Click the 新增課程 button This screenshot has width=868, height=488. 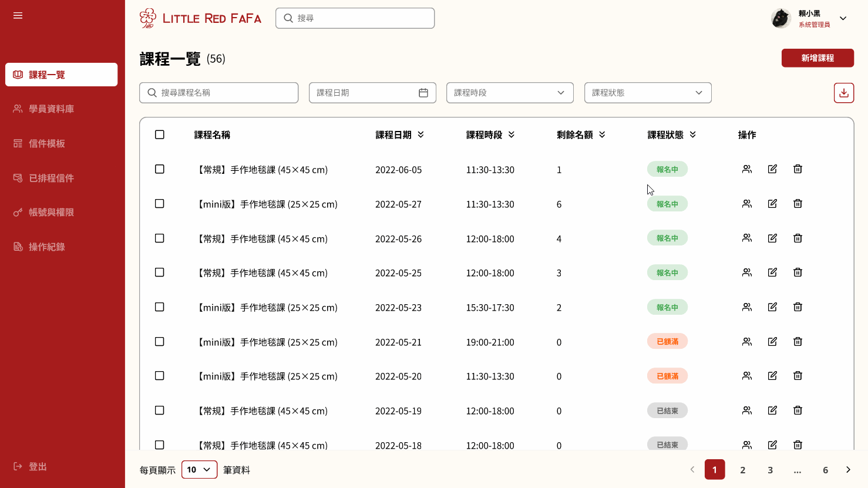click(817, 58)
